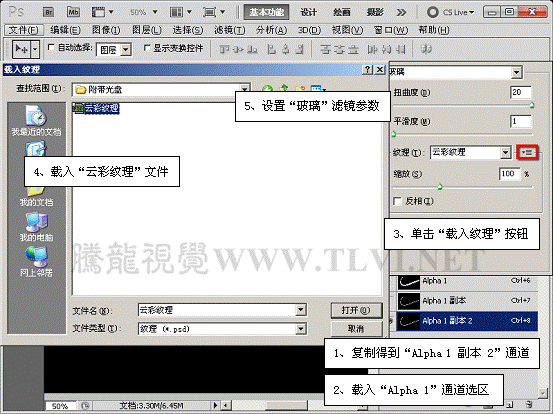The width and height of the screenshot is (553, 414).
Task: Click the align right edges icon
Action: click(299, 49)
